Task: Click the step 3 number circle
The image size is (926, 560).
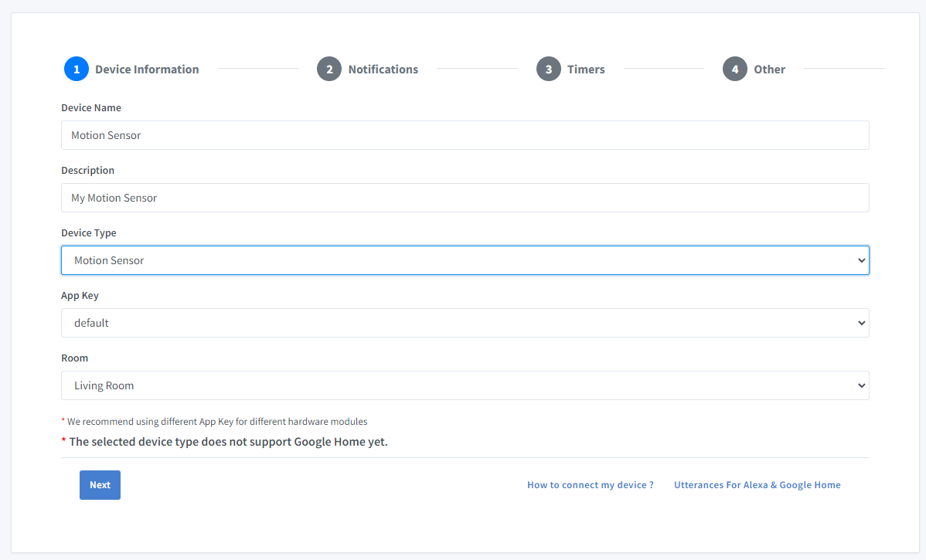Action: coord(549,69)
